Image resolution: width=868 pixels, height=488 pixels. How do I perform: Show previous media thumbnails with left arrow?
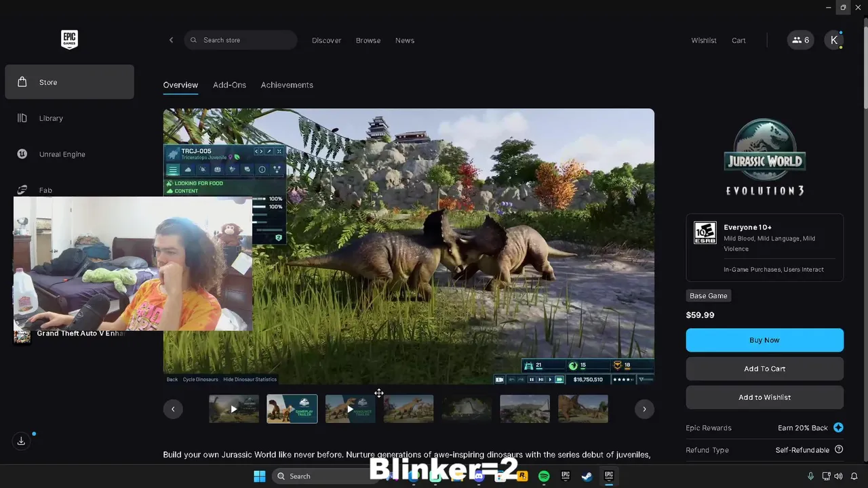click(x=173, y=409)
